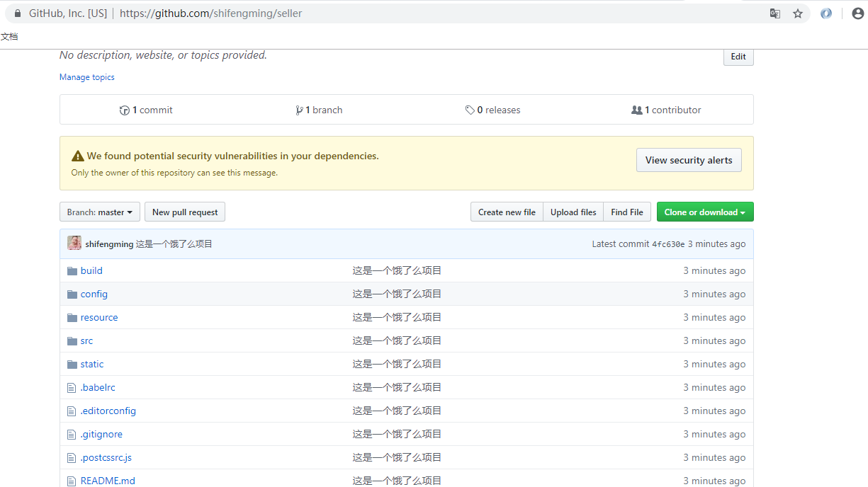This screenshot has height=487, width=868.
Task: Click the padlock site security icon
Action: click(18, 13)
